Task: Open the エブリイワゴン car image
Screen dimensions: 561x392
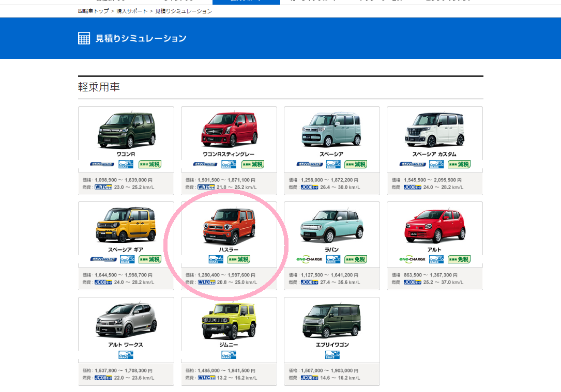Action: coord(332,321)
